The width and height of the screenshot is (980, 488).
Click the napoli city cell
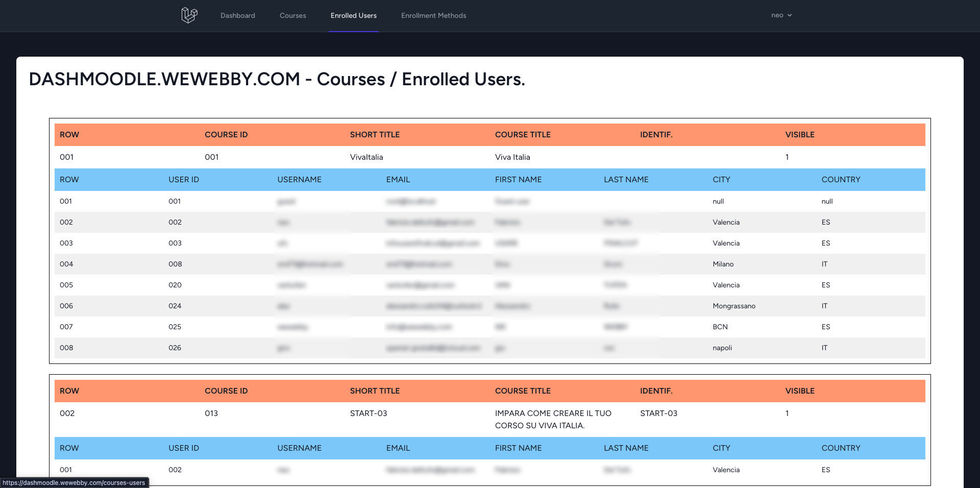[722, 348]
